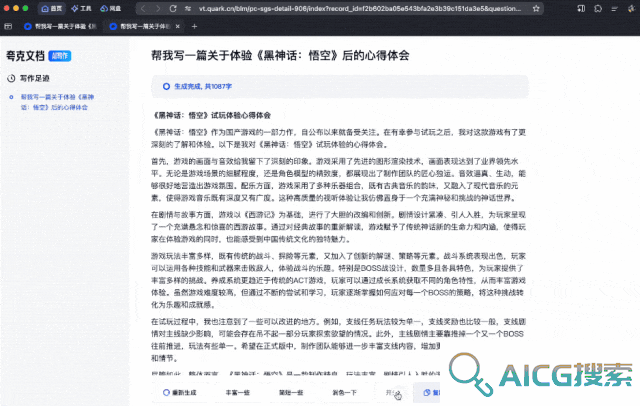Image resolution: width=640 pixels, height=406 pixels.
Task: Add a new tab with the plus icon
Action: point(194,26)
